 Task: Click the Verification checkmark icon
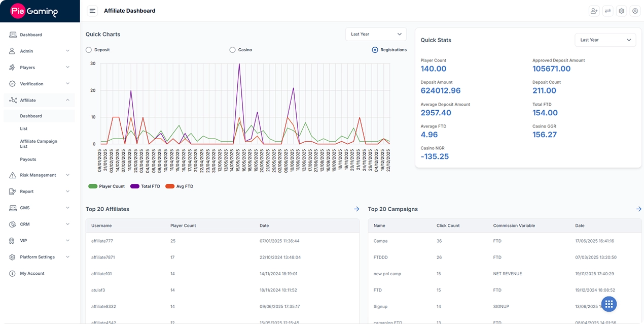click(12, 83)
